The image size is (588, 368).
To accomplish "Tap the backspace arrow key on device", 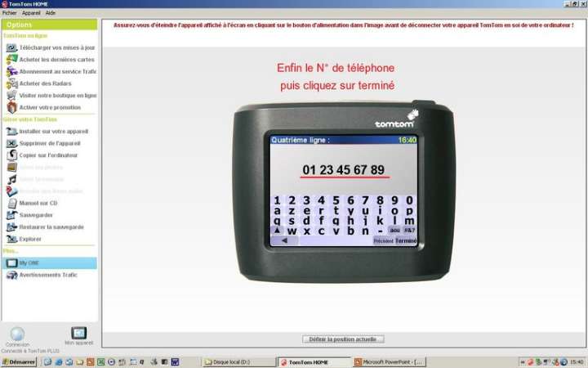I will [x=285, y=240].
